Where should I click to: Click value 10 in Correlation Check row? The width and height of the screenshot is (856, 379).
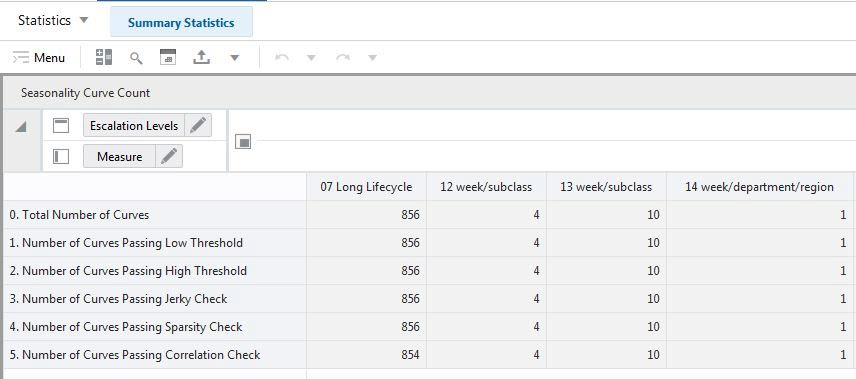606,355
